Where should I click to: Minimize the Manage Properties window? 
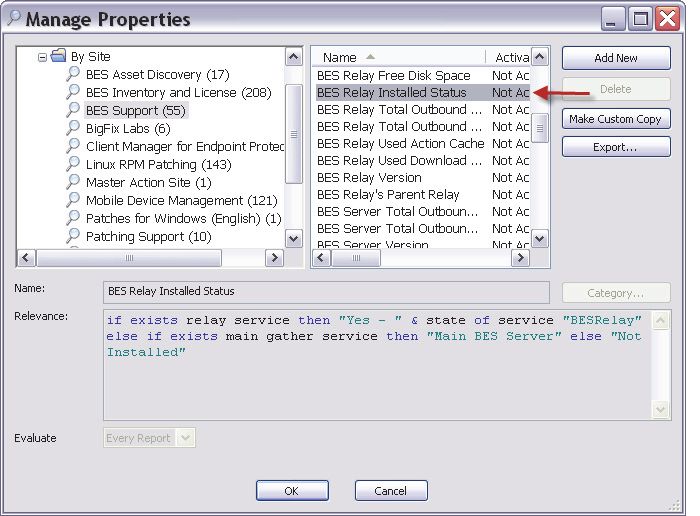point(613,19)
